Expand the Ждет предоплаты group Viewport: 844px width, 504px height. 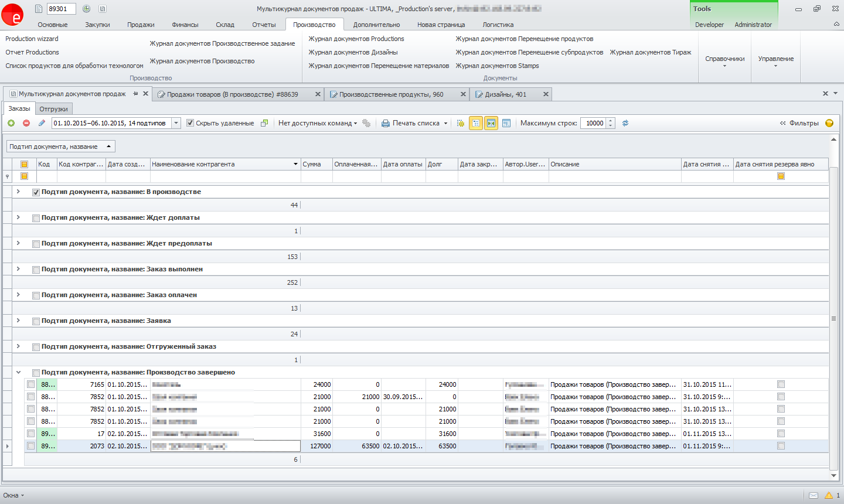(18, 243)
